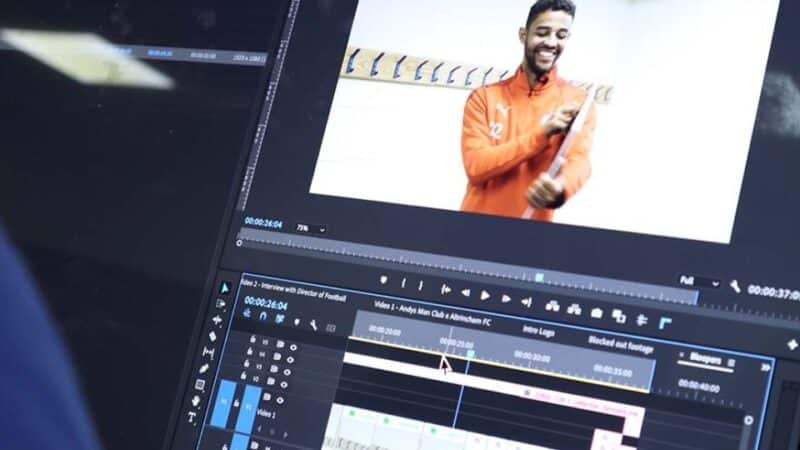
Task: Lock track V4
Action: tap(249, 351)
